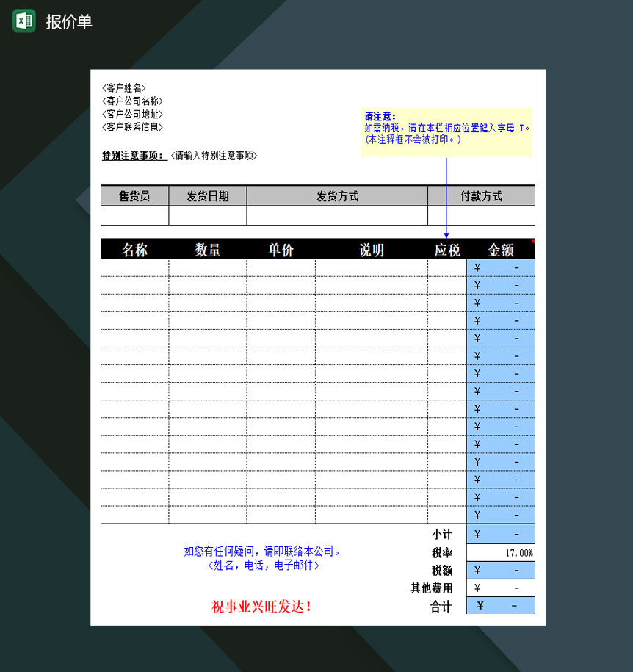Click the <客户姓名> placeholder field
Image resolution: width=633 pixels, height=672 pixels.
[x=123, y=87]
